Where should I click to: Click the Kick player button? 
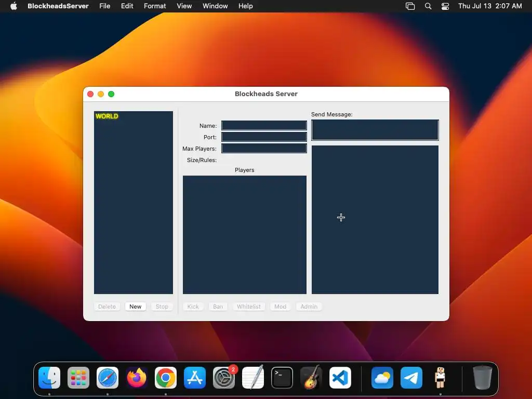(193, 307)
